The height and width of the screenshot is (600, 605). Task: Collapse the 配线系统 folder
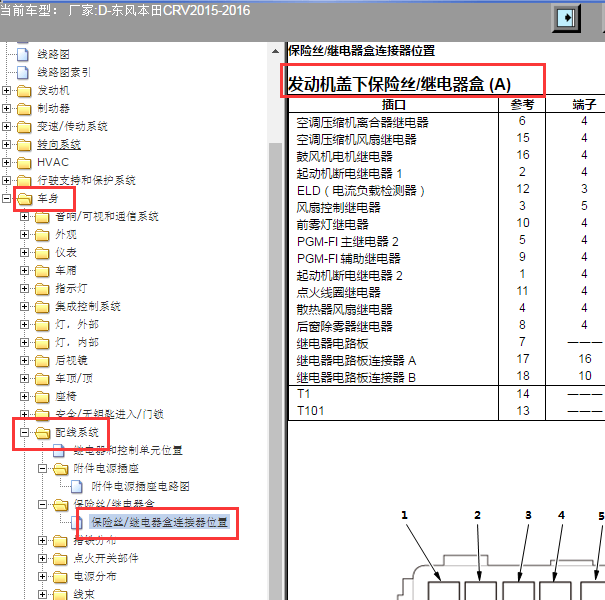24,433
